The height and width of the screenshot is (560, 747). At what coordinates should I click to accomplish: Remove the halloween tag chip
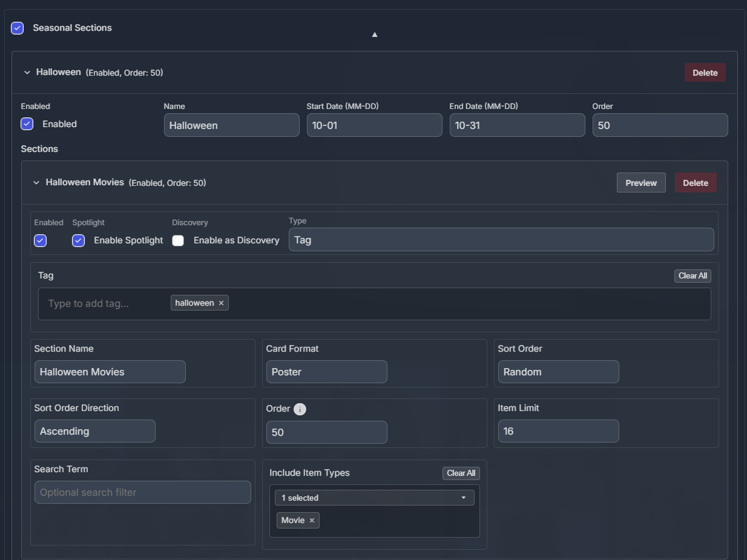pyautogui.click(x=222, y=303)
